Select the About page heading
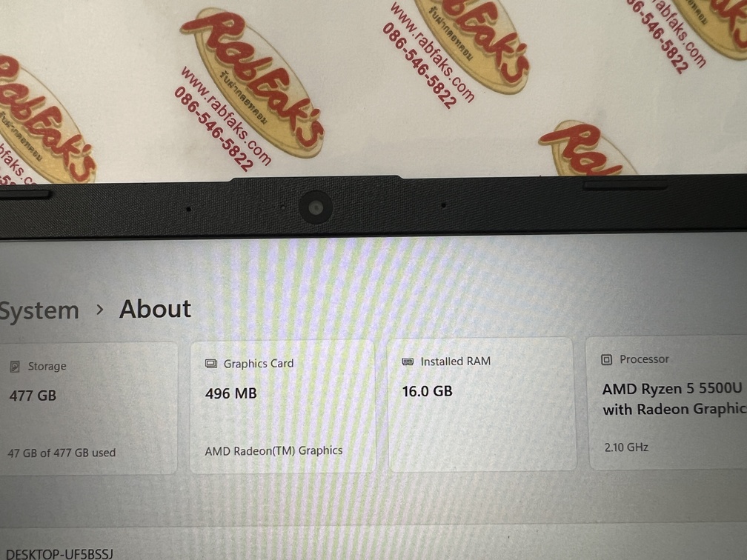747x560 pixels. [156, 309]
